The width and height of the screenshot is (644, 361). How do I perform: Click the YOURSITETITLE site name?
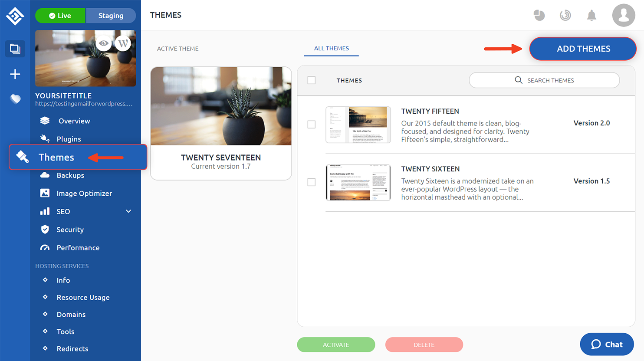tap(63, 95)
